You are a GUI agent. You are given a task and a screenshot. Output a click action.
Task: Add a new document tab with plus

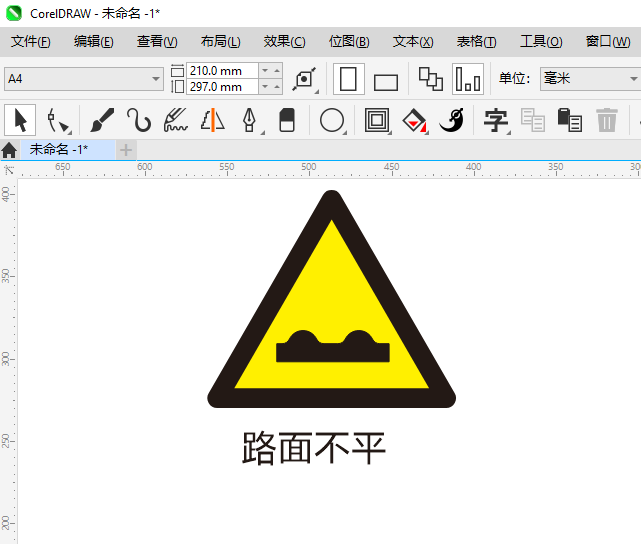pos(126,150)
